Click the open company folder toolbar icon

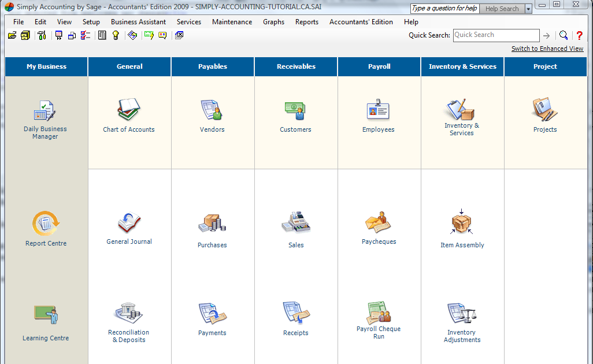(12, 35)
